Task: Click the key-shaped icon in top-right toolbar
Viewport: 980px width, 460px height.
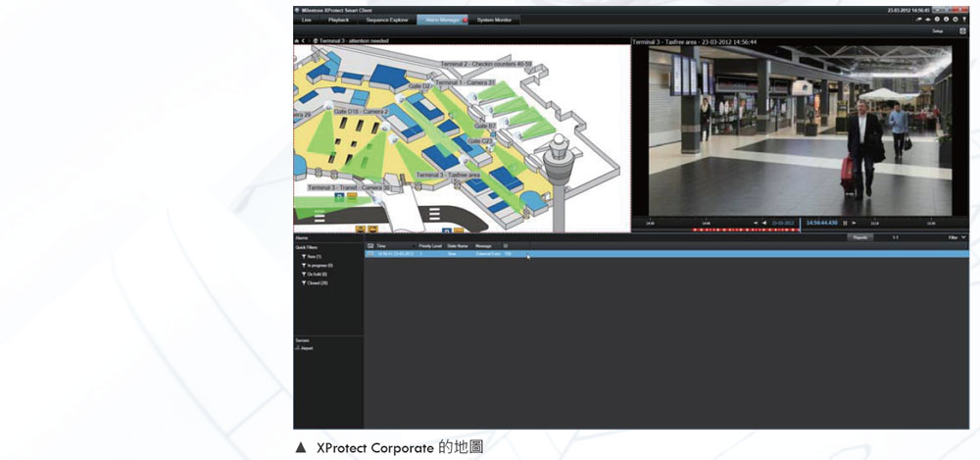Action: [x=964, y=19]
